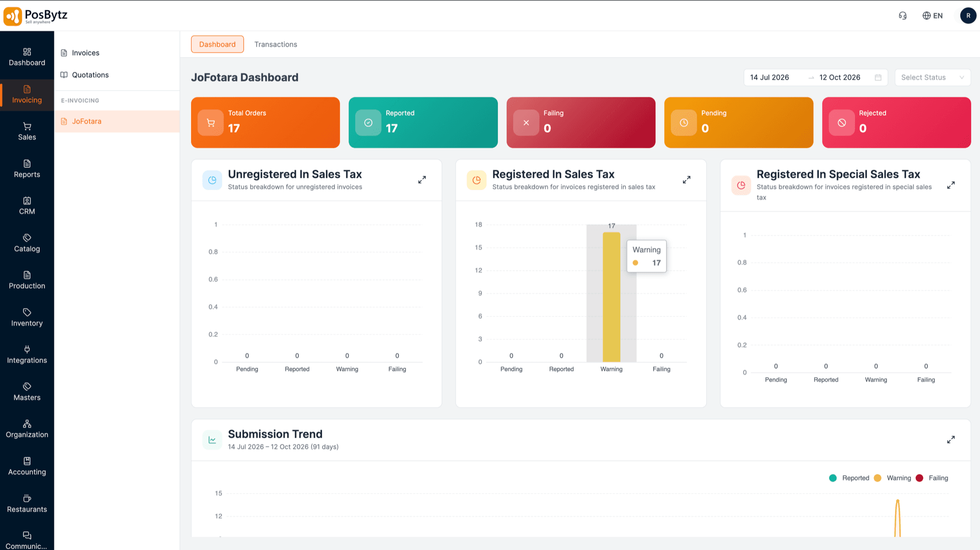Select Invoicing module in sidebar
Image resolution: width=980 pixels, height=550 pixels.
27,95
